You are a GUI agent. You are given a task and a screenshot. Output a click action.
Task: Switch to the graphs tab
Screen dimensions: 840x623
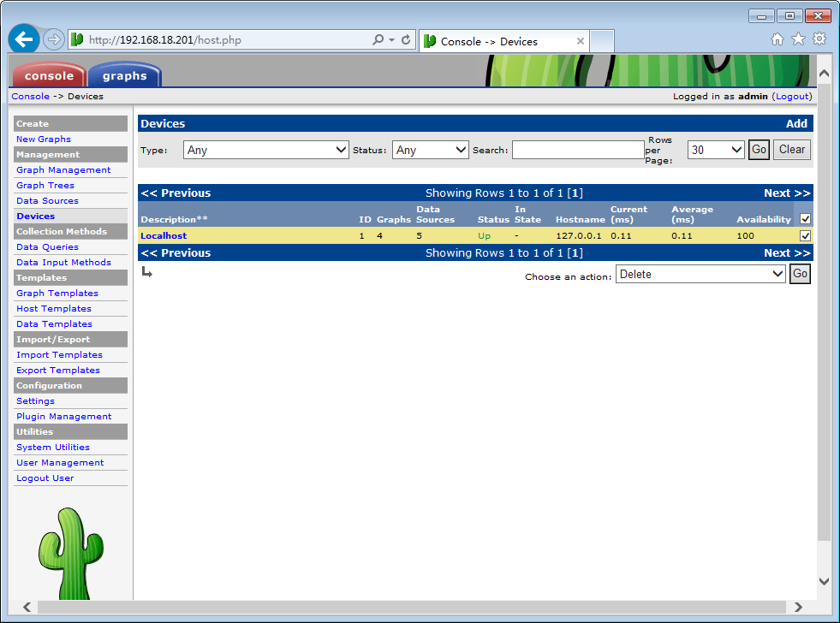click(x=124, y=75)
